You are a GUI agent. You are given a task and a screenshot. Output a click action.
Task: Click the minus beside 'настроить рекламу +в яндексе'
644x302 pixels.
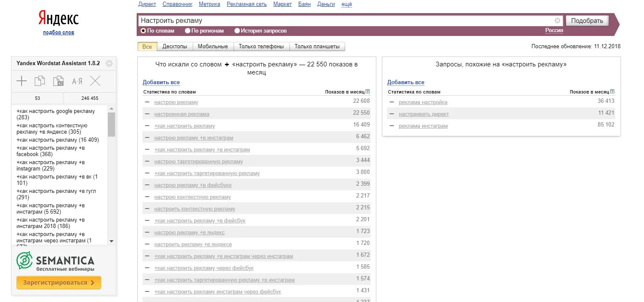(147, 244)
